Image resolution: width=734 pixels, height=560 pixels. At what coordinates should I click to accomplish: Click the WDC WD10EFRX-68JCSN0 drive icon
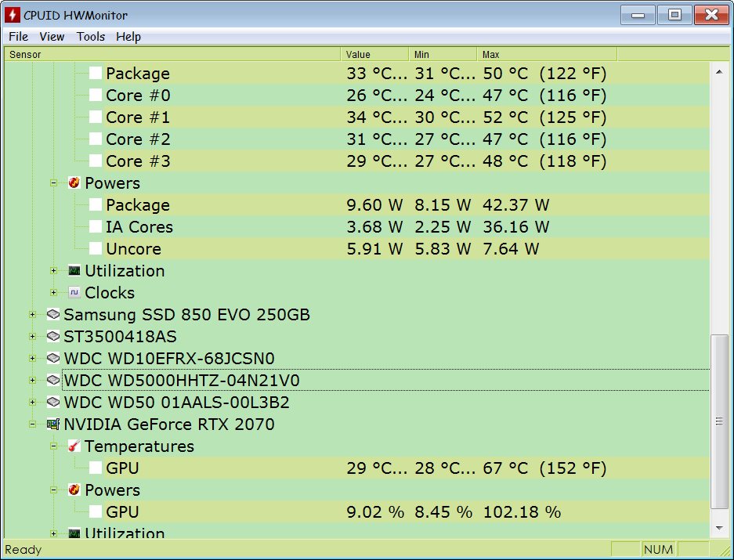(53, 358)
